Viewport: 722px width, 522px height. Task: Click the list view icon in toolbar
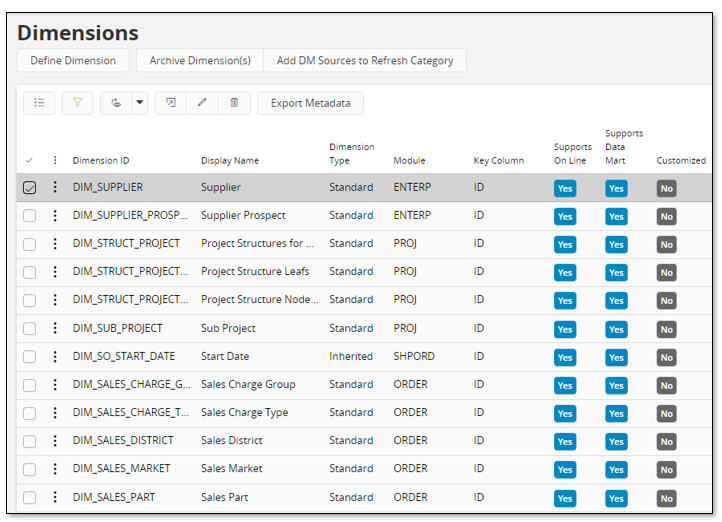coord(39,103)
